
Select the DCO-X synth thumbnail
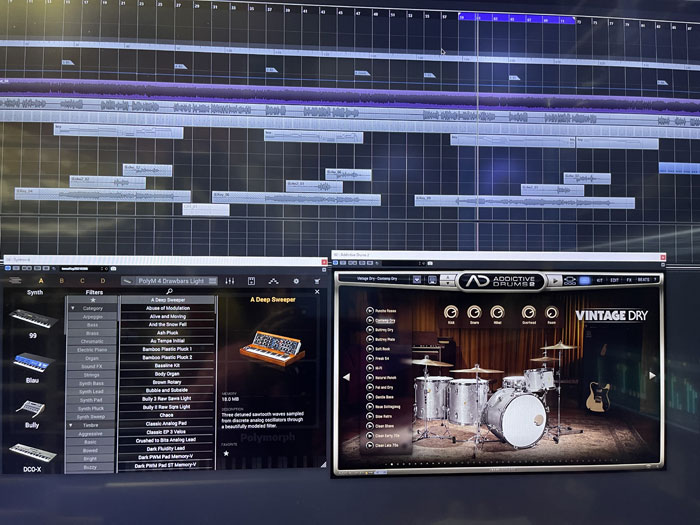(x=33, y=453)
